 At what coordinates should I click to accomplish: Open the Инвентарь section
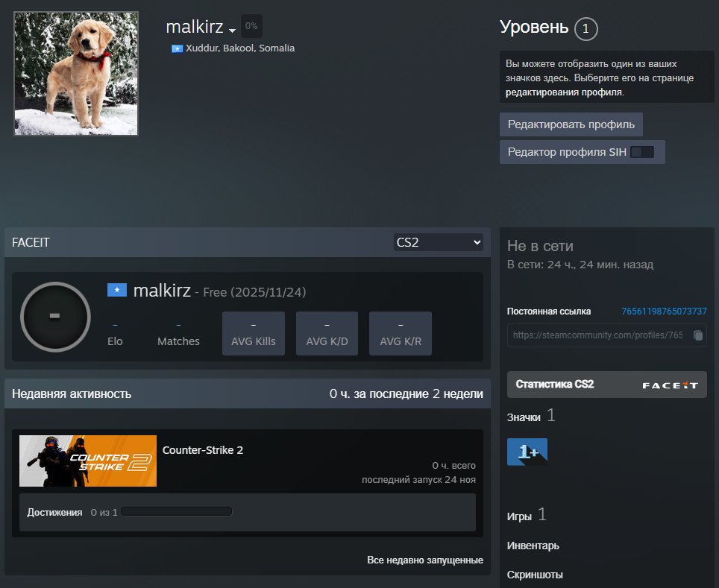[x=532, y=545]
